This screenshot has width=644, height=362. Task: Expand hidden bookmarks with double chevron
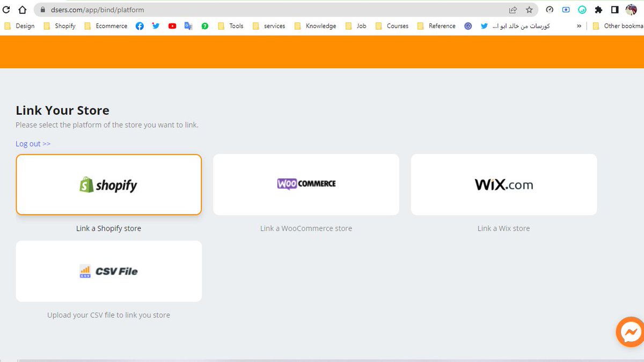(x=579, y=26)
